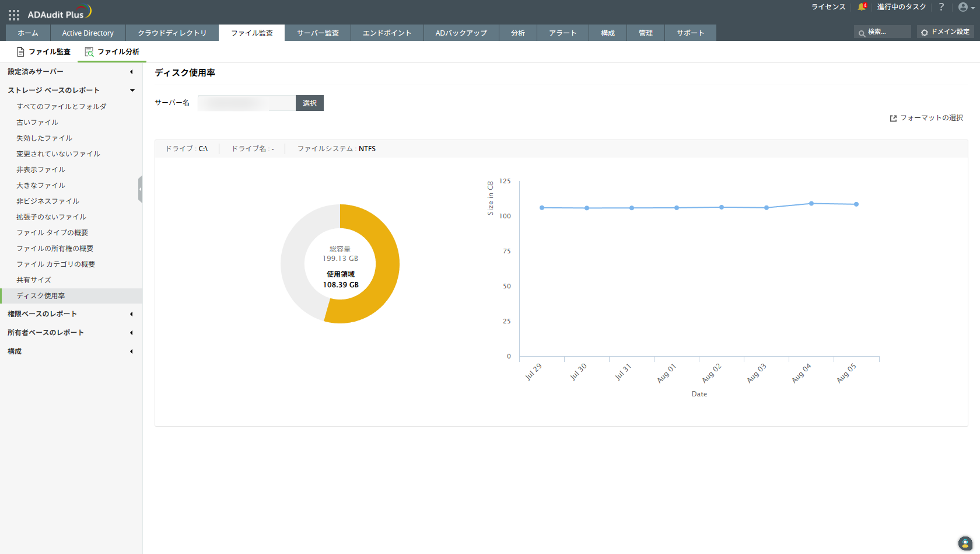Open 拡張子のないファイル report

click(51, 217)
